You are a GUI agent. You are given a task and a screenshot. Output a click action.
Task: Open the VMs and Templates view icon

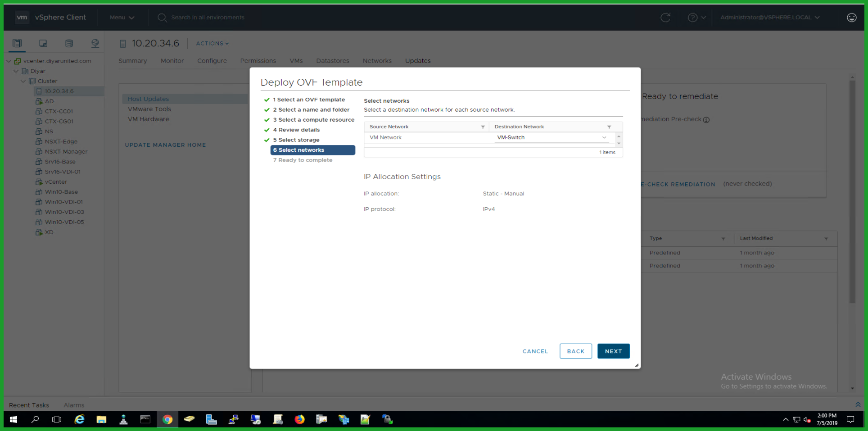(x=43, y=43)
